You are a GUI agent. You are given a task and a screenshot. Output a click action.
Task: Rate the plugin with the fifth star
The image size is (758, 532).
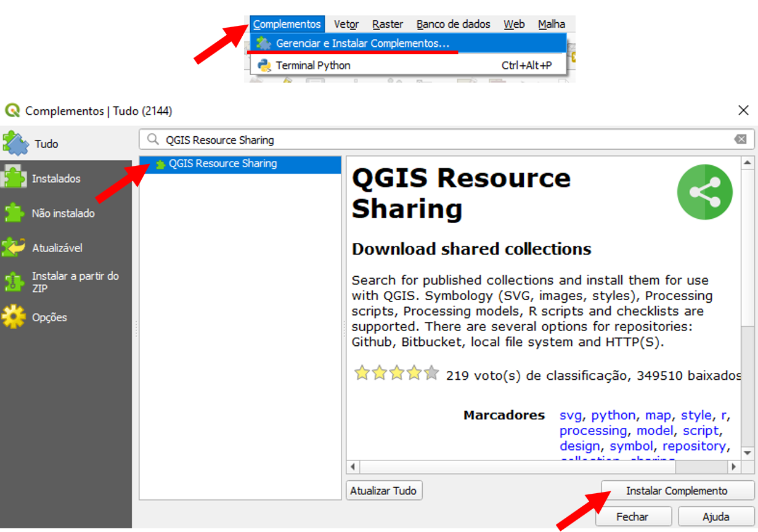431,373
